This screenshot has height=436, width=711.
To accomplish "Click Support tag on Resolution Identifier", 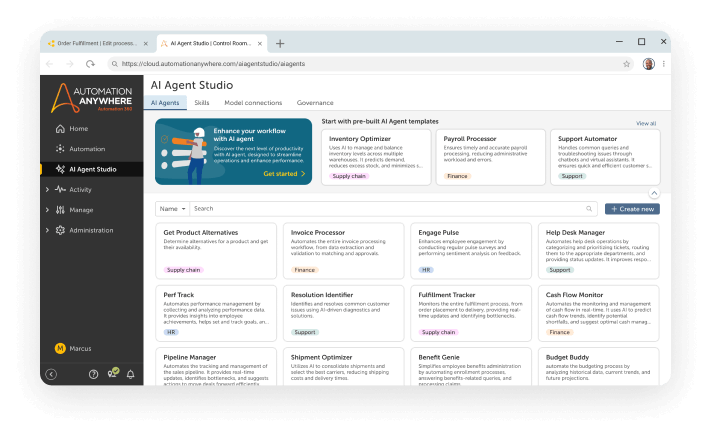I will [x=305, y=332].
